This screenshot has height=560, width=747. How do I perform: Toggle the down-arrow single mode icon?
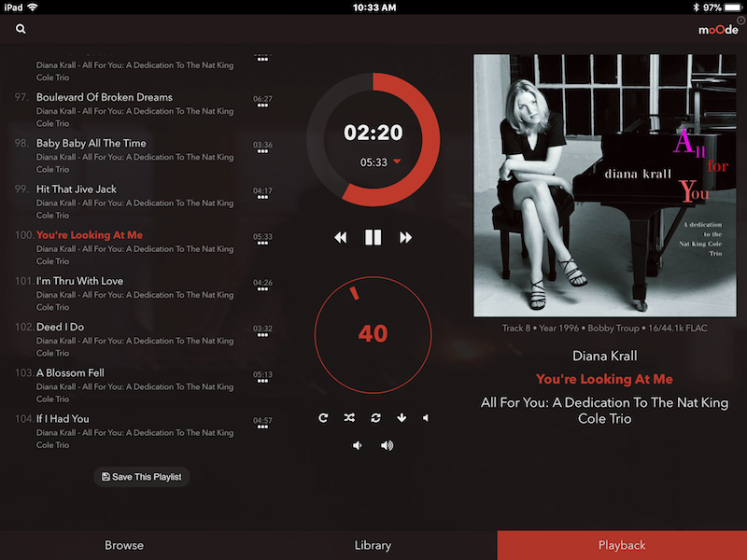[x=402, y=417]
